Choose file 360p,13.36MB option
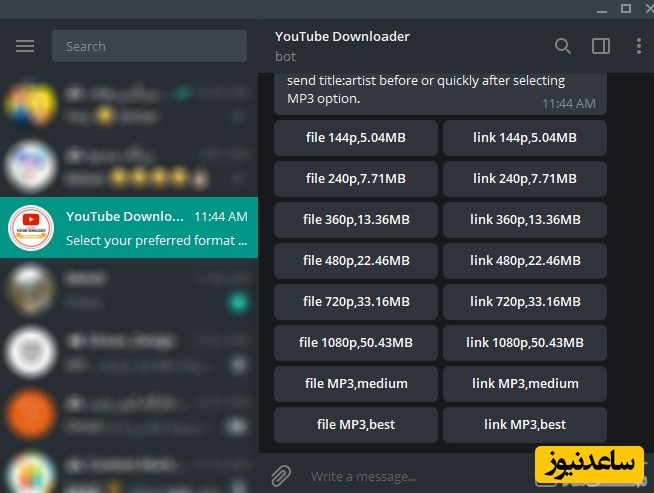 pos(356,220)
